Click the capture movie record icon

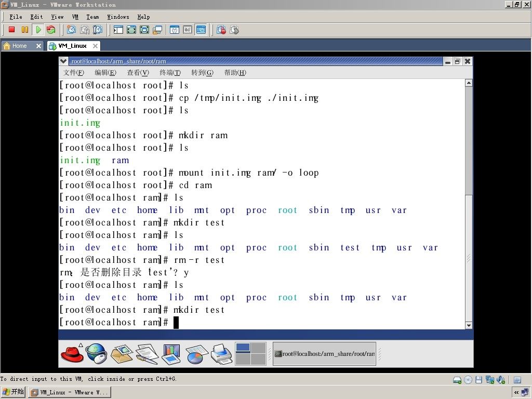click(x=221, y=30)
